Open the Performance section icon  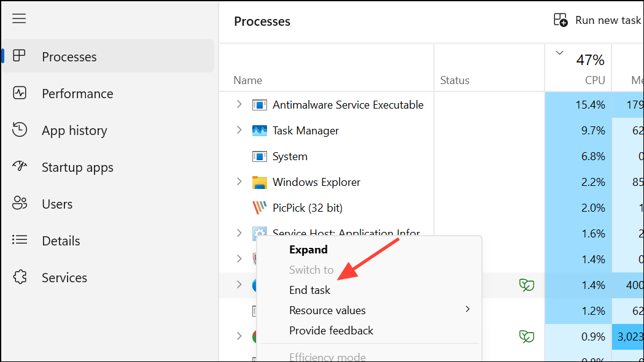click(19, 93)
